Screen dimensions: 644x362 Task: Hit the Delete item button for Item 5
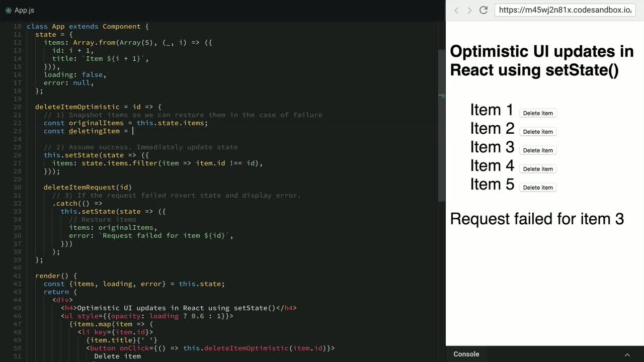[537, 188]
